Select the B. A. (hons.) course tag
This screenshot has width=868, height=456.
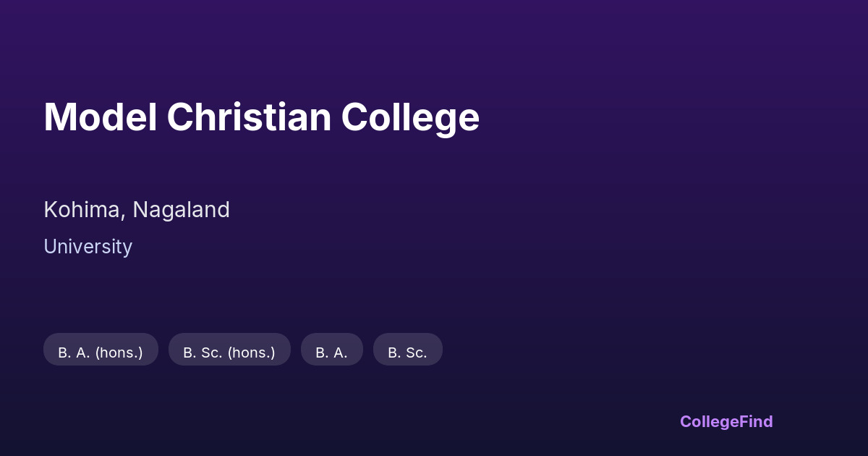(x=101, y=350)
